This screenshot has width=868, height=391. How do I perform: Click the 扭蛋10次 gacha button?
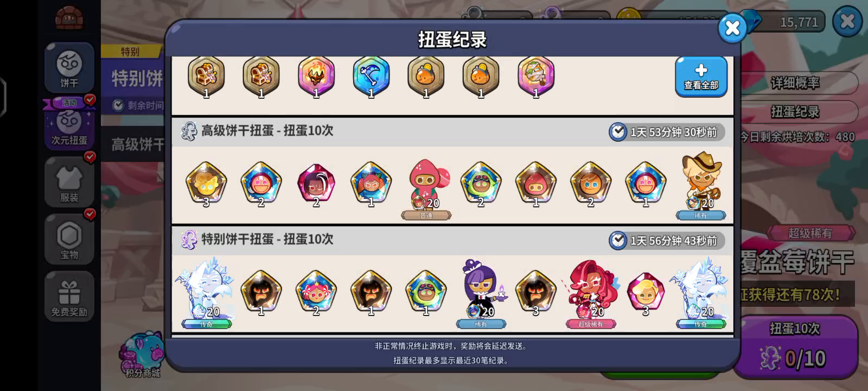[795, 346]
